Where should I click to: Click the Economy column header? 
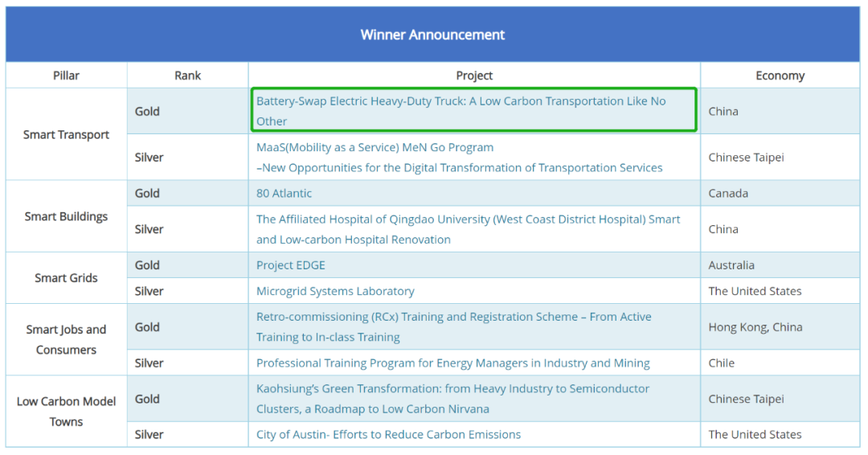[780, 76]
